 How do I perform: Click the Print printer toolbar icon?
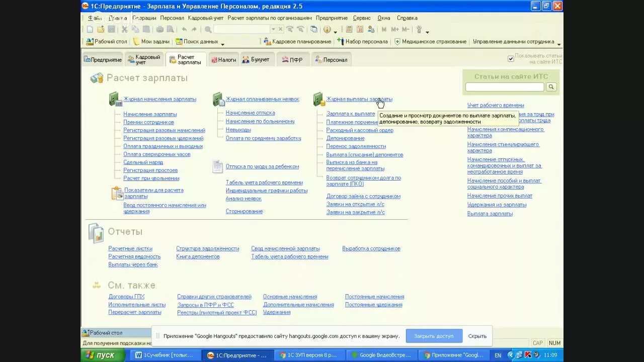pos(159,29)
